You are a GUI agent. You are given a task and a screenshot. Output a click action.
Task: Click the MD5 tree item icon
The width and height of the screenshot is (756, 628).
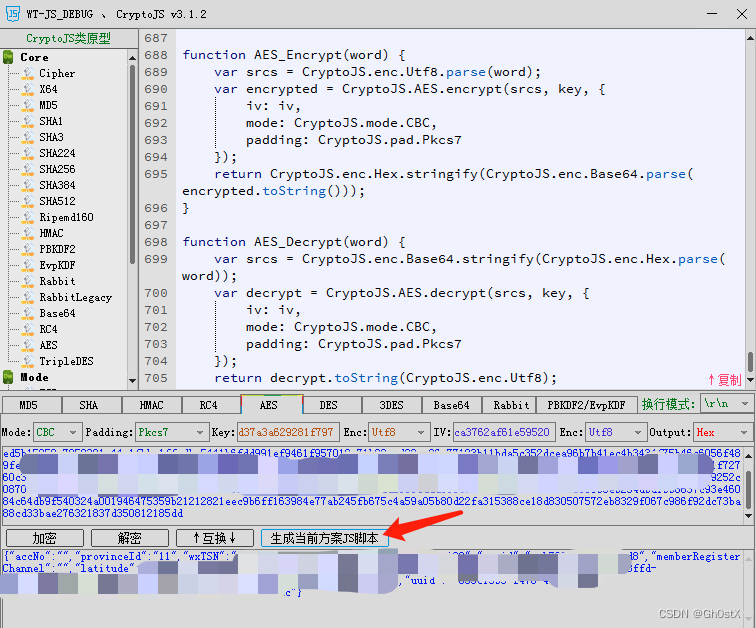[x=28, y=105]
